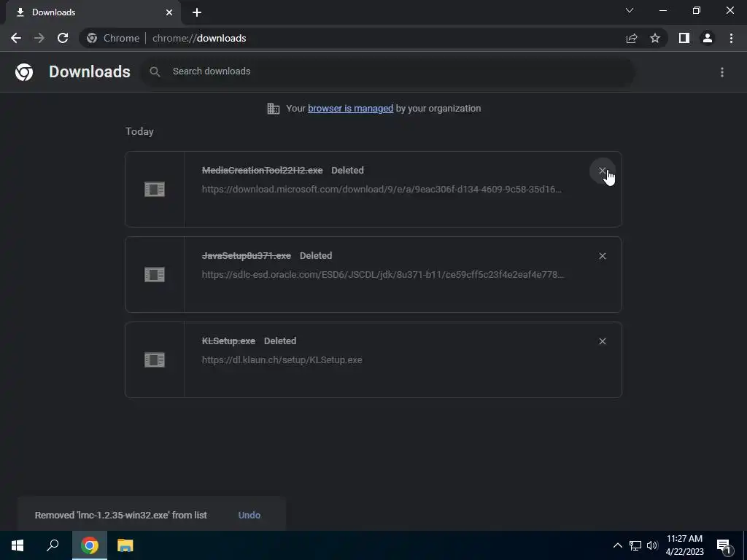Share this page using the share icon
The width and height of the screenshot is (747, 560).
click(x=632, y=38)
